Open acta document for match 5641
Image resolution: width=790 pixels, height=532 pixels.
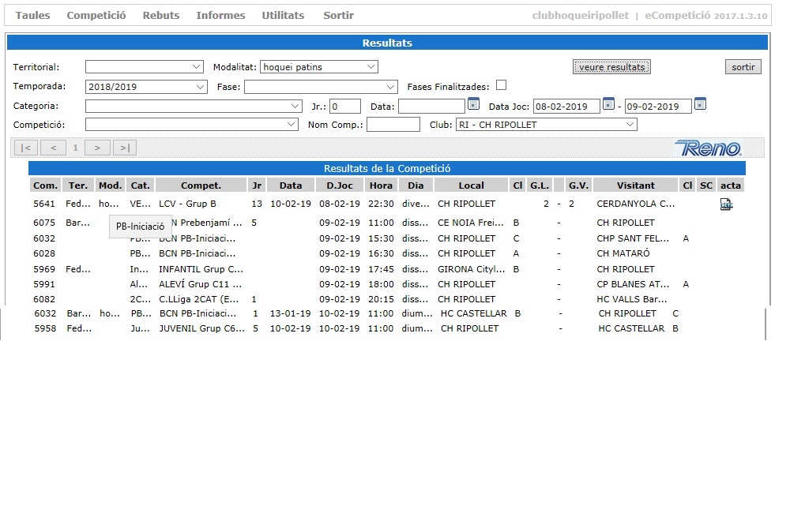pos(726,204)
